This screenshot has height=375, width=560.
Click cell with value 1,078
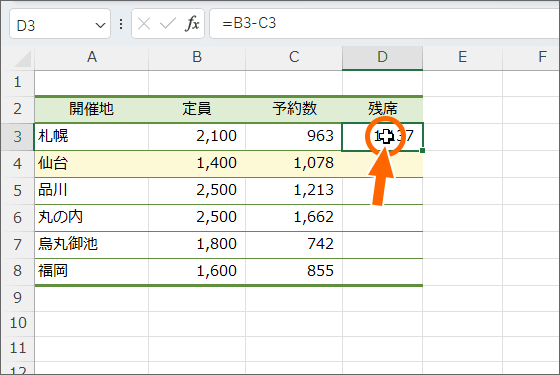[x=294, y=164]
